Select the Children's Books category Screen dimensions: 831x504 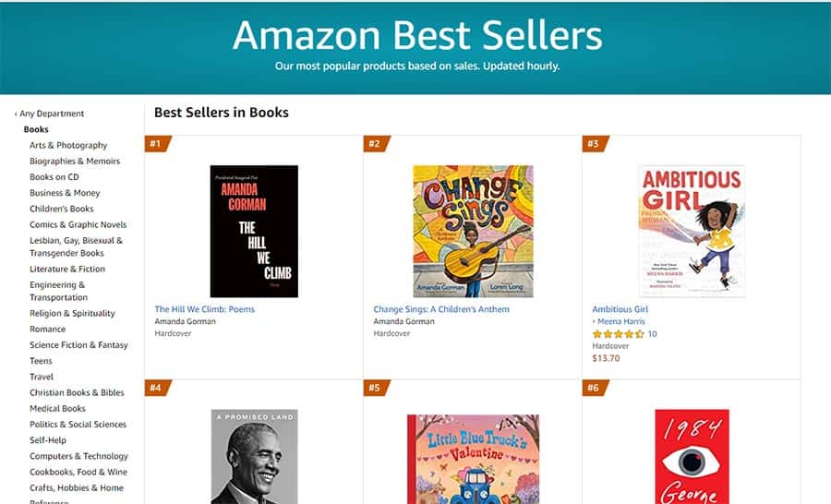click(62, 209)
